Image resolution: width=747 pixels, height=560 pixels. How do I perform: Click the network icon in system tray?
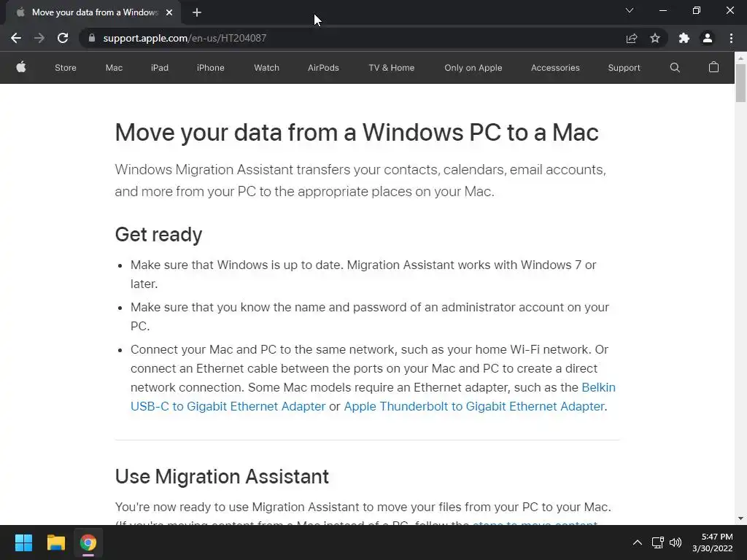[x=658, y=542]
